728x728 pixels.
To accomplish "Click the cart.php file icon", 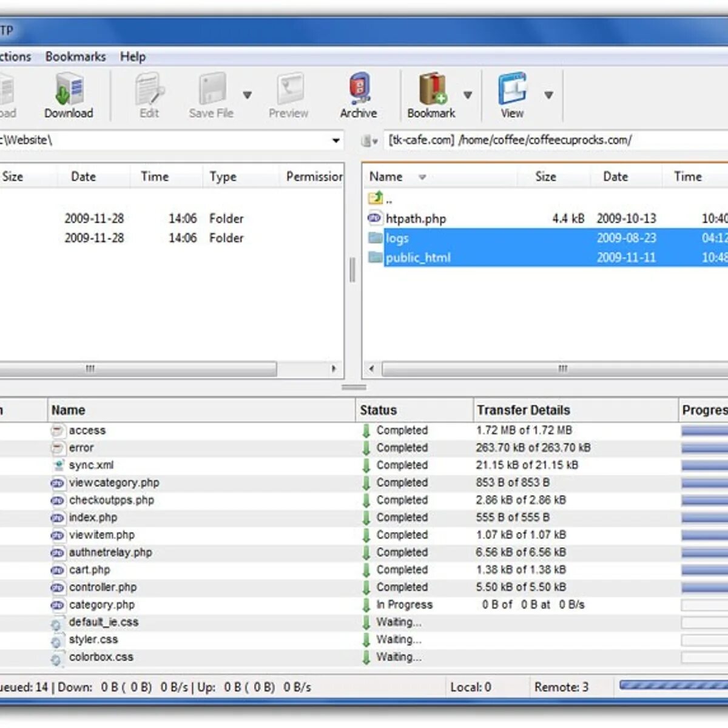I will point(57,570).
